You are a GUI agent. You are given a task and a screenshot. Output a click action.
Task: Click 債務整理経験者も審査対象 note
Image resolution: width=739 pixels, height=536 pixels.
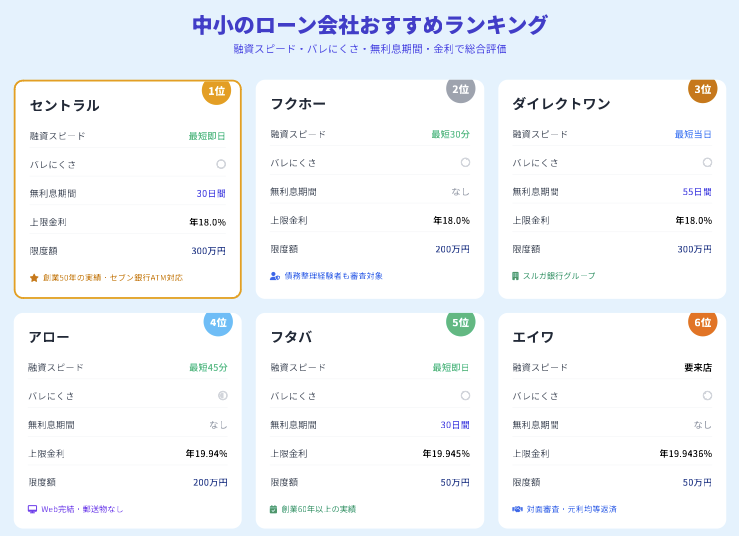334,276
